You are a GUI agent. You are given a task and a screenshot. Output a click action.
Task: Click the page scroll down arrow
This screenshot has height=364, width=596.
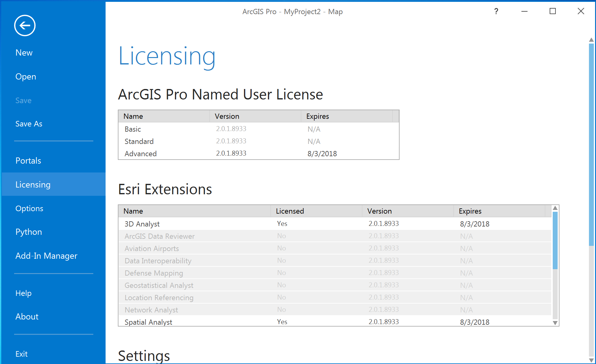(591, 360)
